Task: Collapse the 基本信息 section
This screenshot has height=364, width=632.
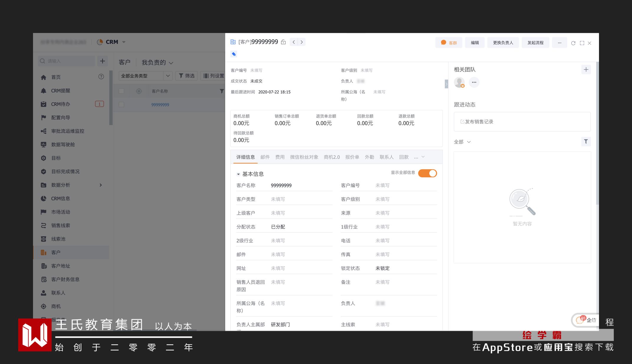Action: (238, 174)
